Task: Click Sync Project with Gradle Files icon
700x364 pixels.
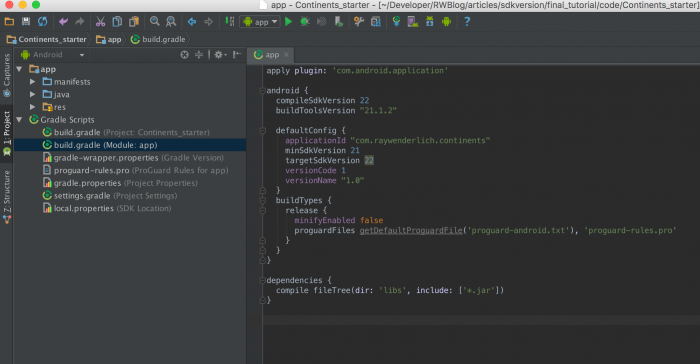Action: (x=396, y=21)
